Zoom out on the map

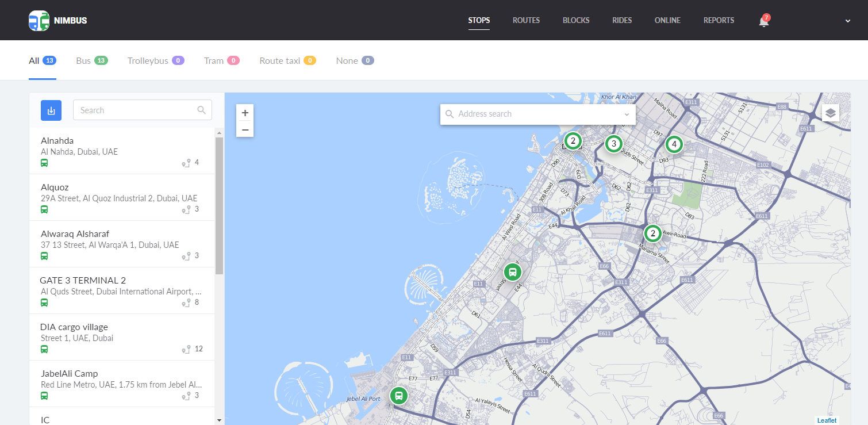(x=245, y=129)
